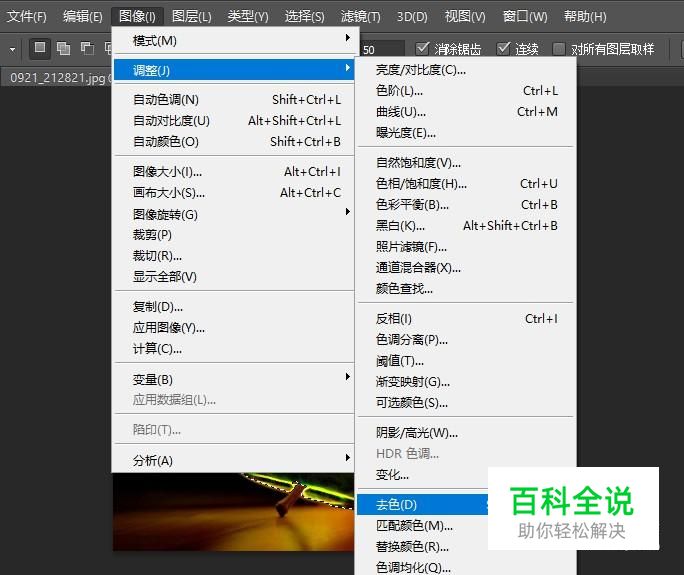
Task: Open 亮度/对比度(C)... adjustment
Action: [x=465, y=70]
